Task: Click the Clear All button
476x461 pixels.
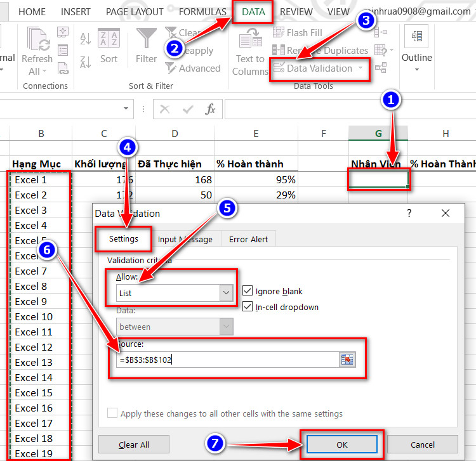Action: tap(134, 445)
